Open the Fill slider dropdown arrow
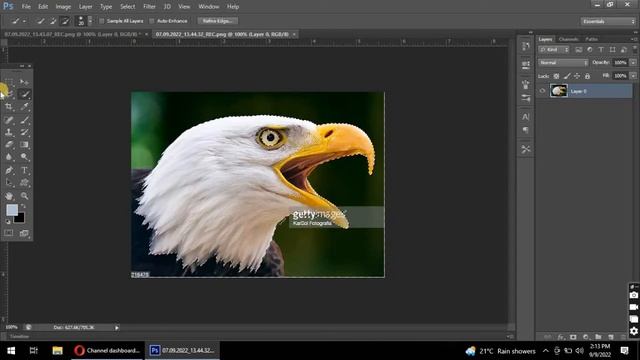The height and width of the screenshot is (360, 640). coord(633,76)
